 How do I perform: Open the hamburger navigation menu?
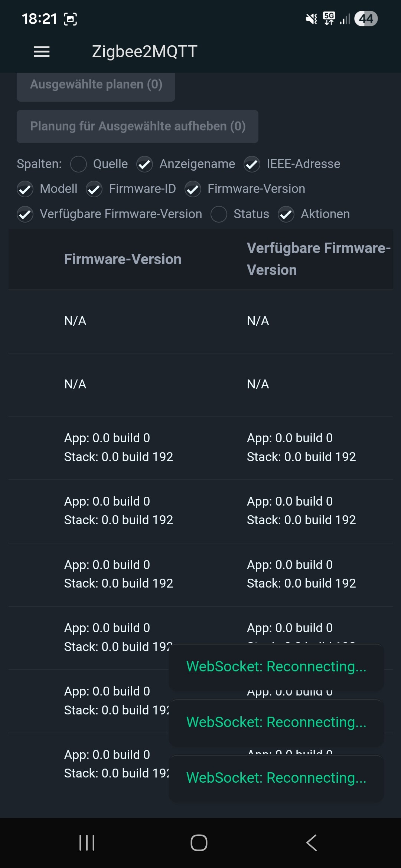pos(42,52)
